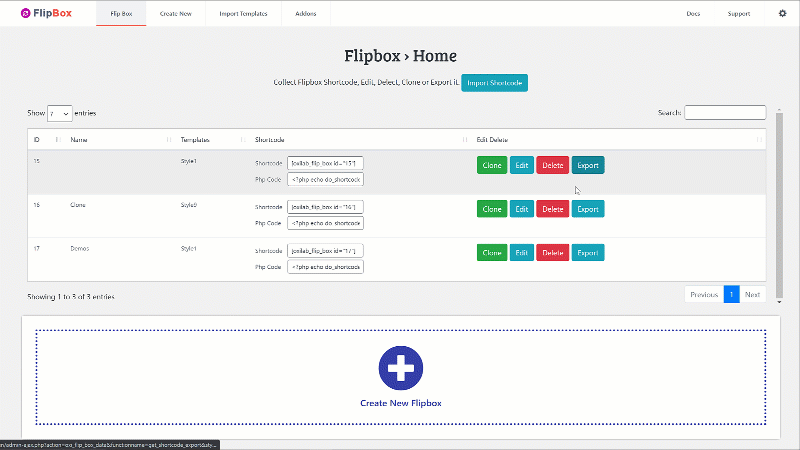Open the Show entries dropdown
800x450 pixels.
[x=60, y=113]
